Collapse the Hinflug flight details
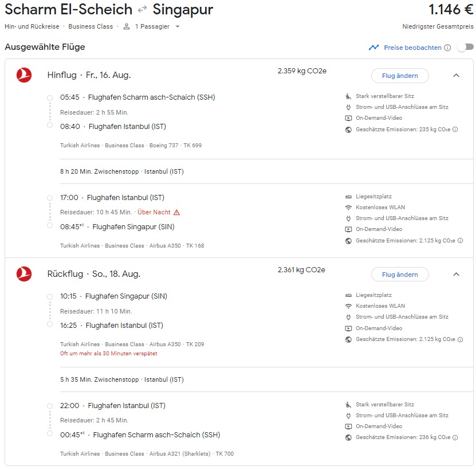 [x=456, y=75]
